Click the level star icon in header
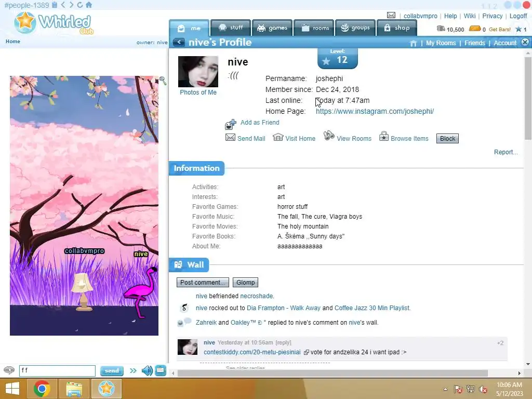 (x=518, y=29)
